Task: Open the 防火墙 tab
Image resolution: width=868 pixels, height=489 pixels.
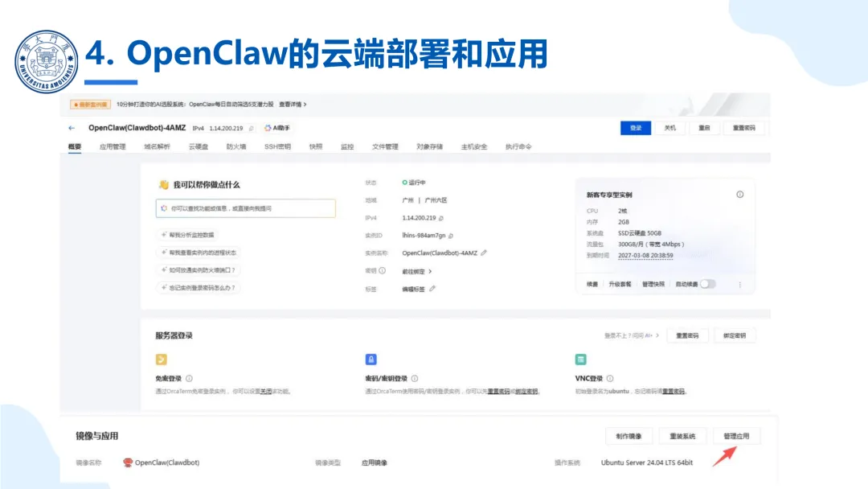Action: [236, 146]
